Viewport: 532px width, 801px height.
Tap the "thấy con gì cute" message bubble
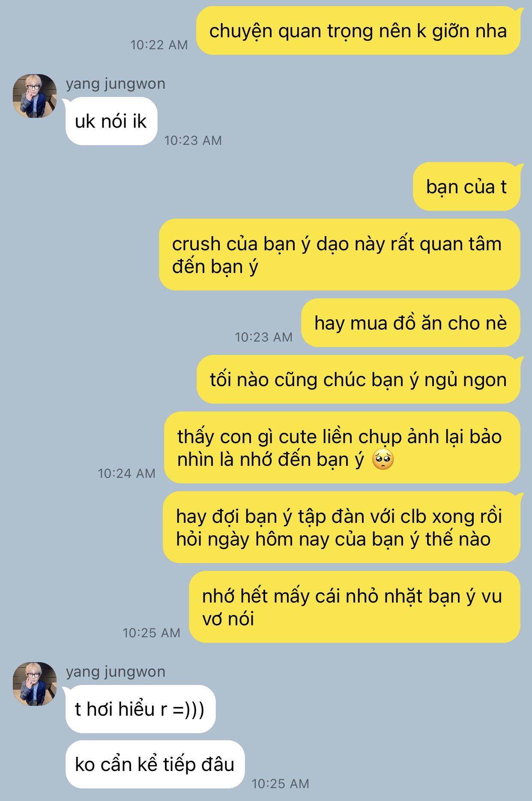[x=342, y=448]
